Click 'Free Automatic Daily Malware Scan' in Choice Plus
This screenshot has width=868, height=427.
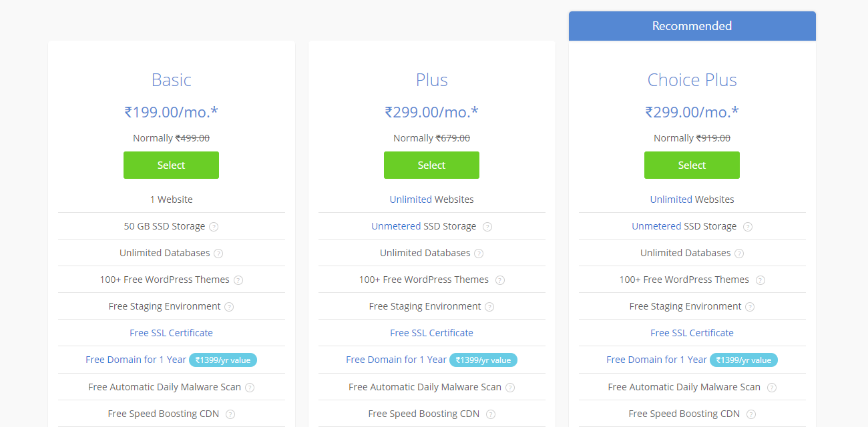coord(684,387)
